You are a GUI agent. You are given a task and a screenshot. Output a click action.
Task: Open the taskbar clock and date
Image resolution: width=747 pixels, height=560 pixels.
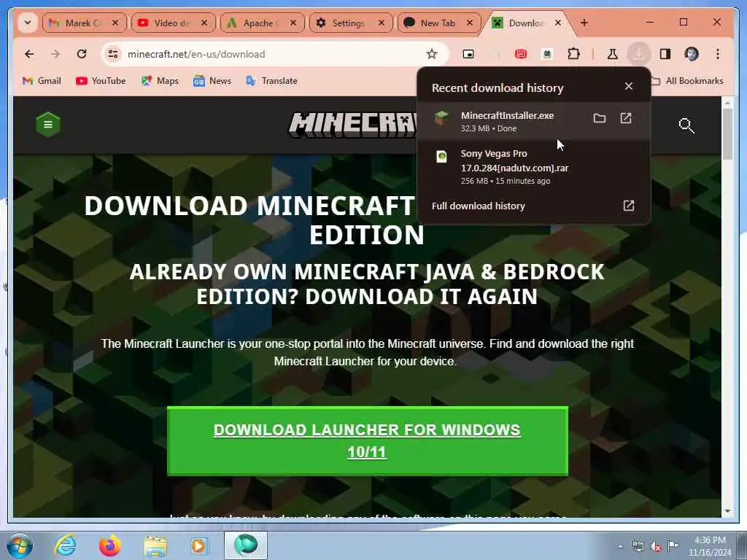(710, 546)
